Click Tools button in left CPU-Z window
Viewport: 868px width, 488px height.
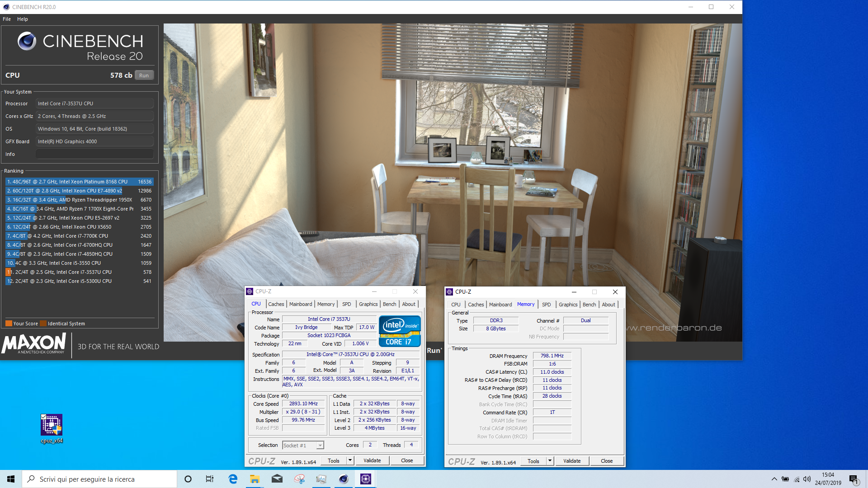(334, 460)
